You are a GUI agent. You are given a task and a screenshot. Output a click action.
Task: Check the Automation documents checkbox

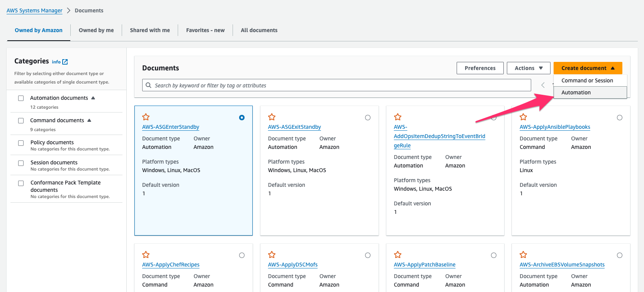coord(21,98)
